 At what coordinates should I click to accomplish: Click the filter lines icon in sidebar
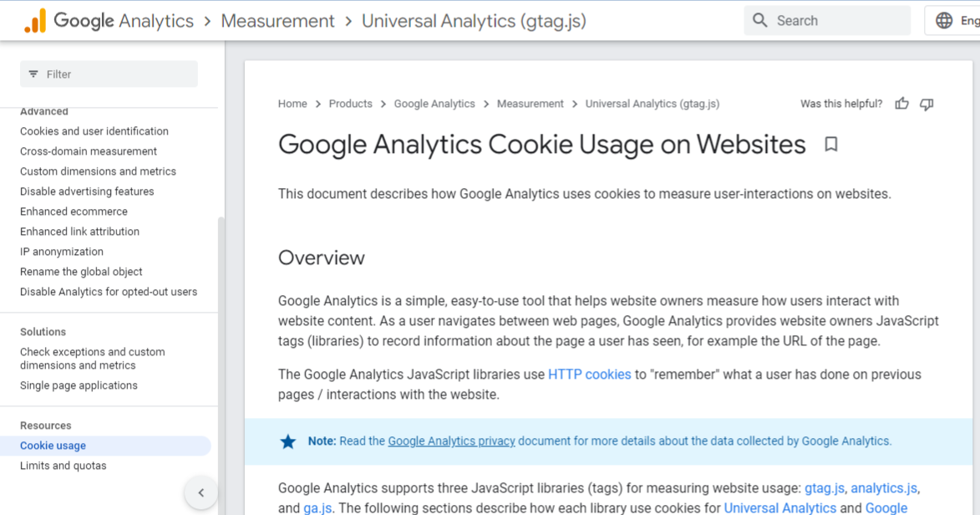click(33, 74)
